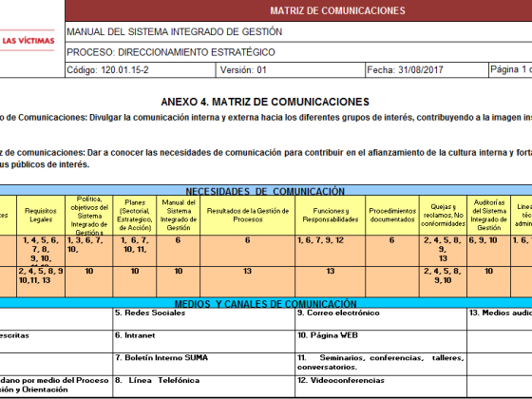Select the '6' cell under Manual del Sistema
Image resolution: width=532 pixels, height=399 pixels.
[179, 251]
